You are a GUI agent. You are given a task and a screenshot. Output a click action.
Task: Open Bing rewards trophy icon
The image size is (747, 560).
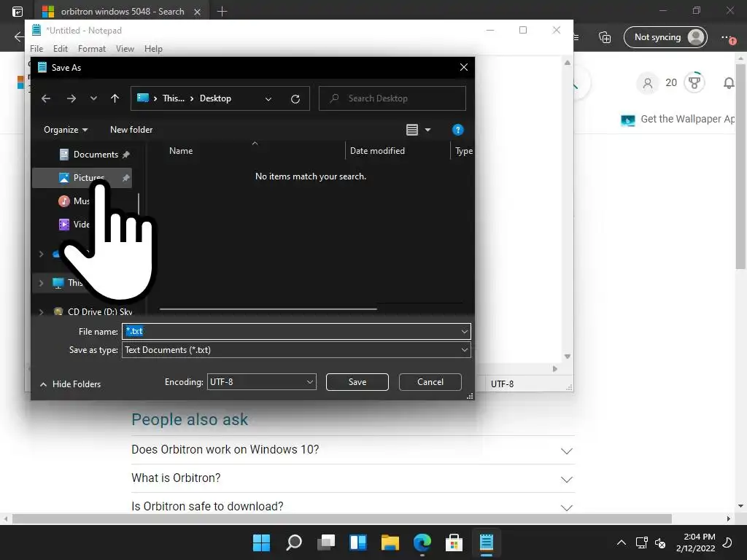point(694,82)
